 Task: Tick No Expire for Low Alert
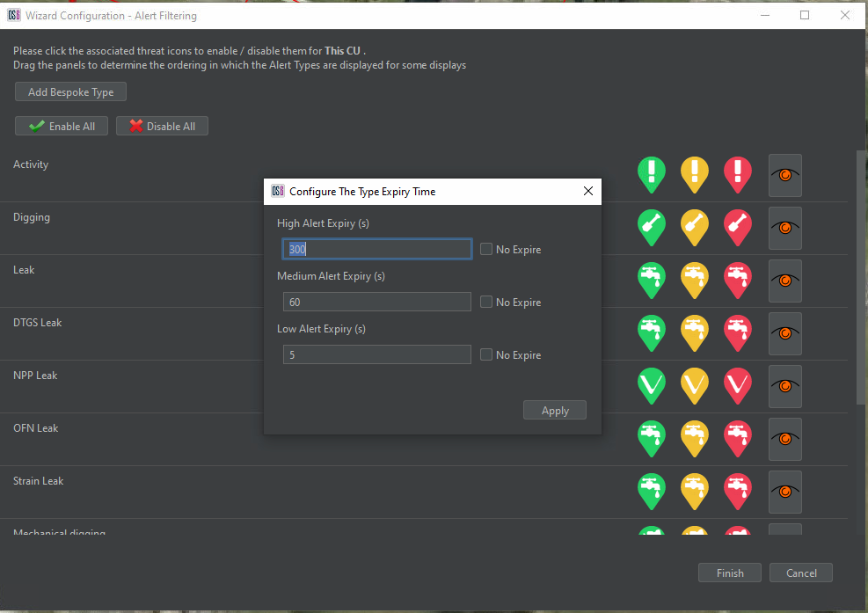pos(486,355)
